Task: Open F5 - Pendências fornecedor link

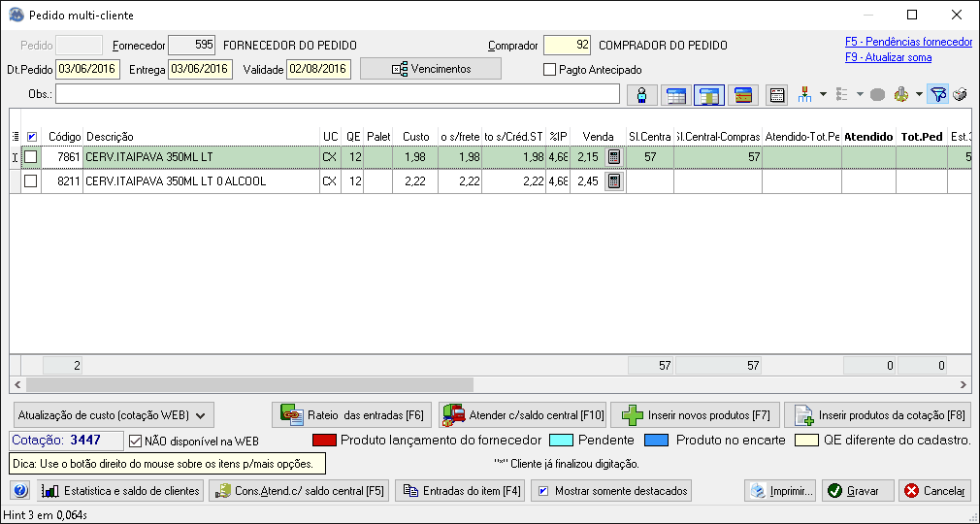Action: (909, 42)
